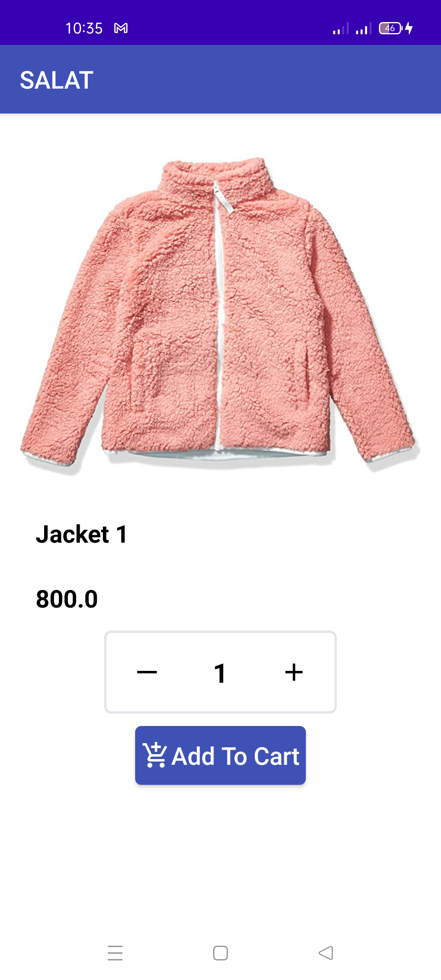Screen dimensions: 441x980
Task: Go home with the square navigation icon
Action: (x=220, y=953)
